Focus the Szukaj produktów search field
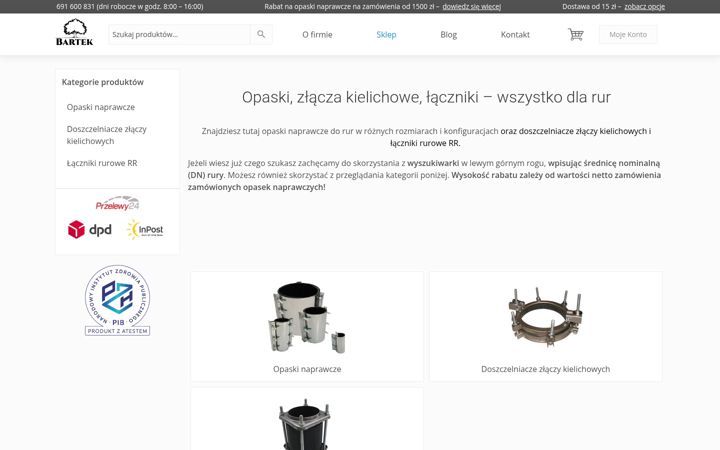The height and width of the screenshot is (450, 720). (x=180, y=34)
